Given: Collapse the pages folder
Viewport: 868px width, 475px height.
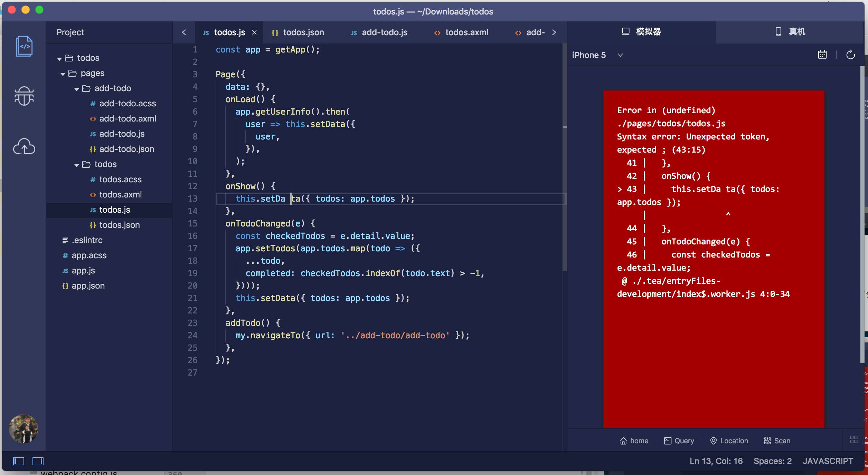Looking at the screenshot, I should tap(63, 74).
